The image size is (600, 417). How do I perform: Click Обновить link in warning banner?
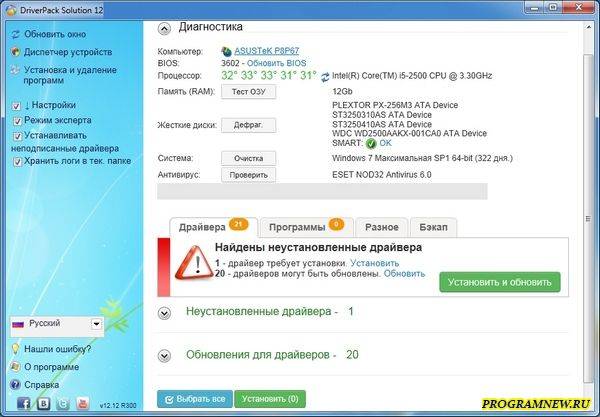(x=404, y=274)
